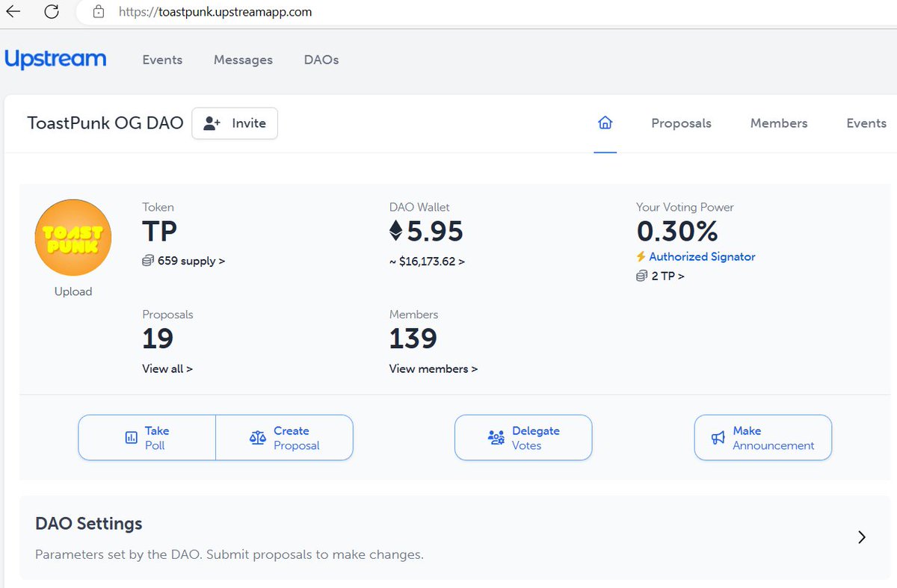This screenshot has height=588, width=897.
Task: Click the Delegate Votes button
Action: tap(523, 438)
